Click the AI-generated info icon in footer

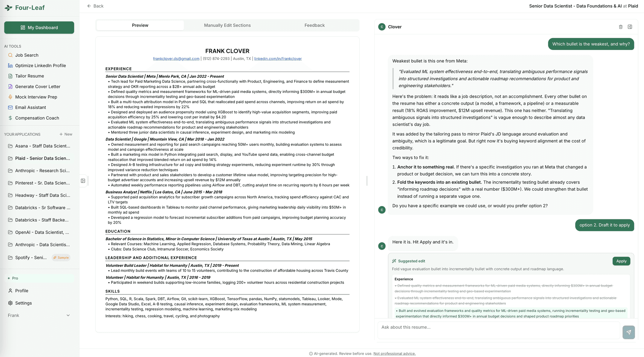pyautogui.click(x=311, y=354)
